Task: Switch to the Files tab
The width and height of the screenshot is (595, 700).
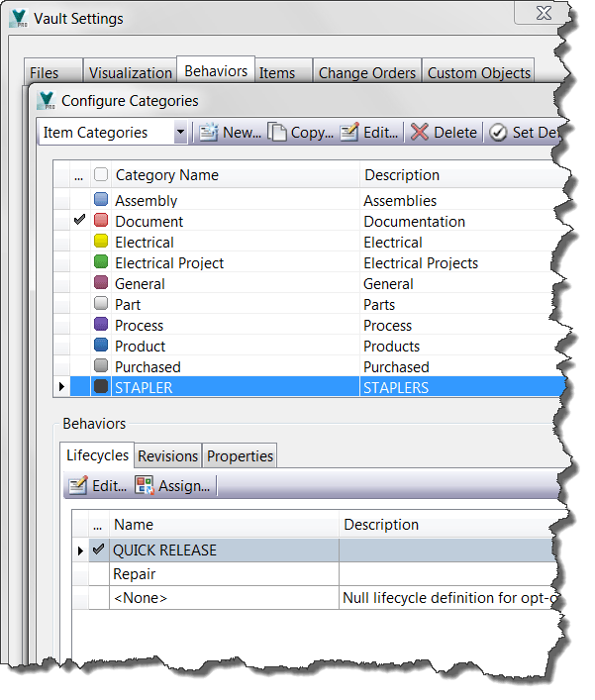Action: click(x=52, y=72)
